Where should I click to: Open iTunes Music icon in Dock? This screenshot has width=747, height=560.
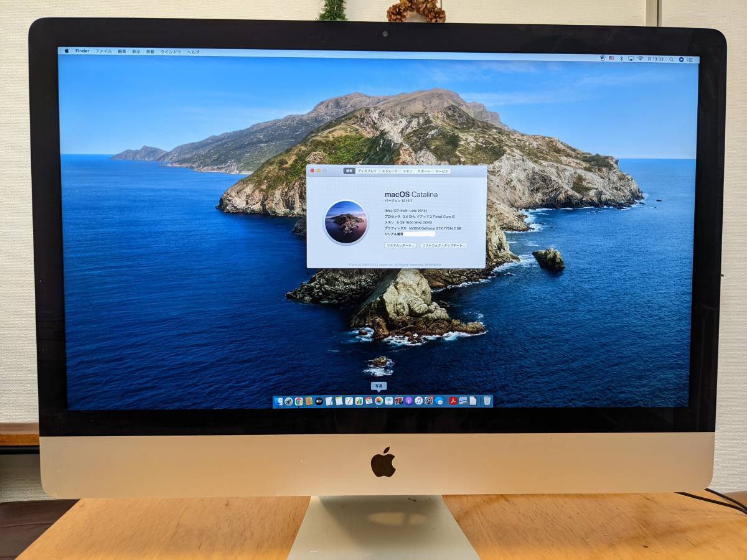pos(419,401)
